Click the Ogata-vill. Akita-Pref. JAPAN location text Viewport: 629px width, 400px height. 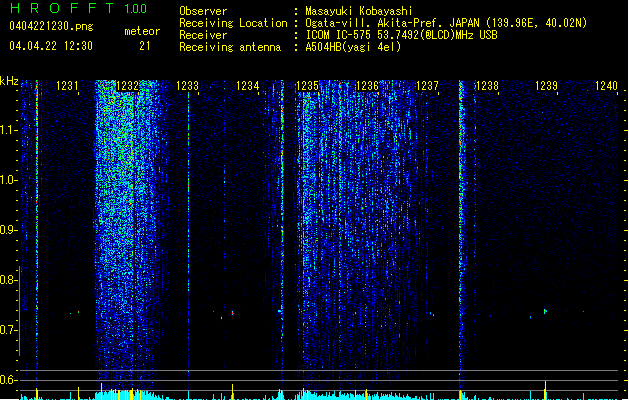pyautogui.click(x=446, y=23)
